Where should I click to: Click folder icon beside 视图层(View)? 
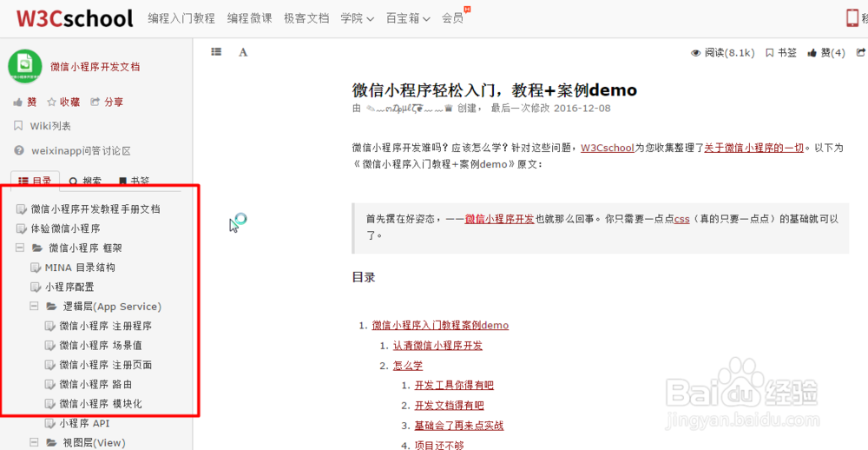[x=51, y=442]
